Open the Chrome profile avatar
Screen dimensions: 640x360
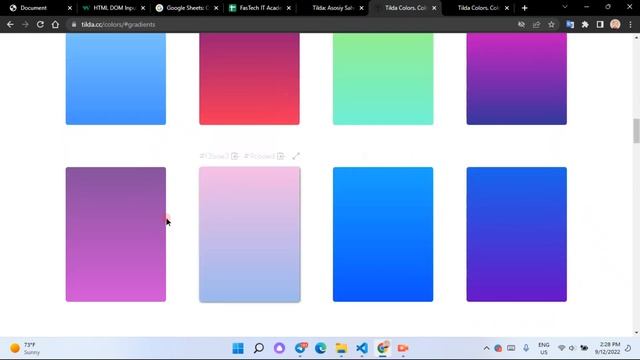pyautogui.click(x=615, y=24)
